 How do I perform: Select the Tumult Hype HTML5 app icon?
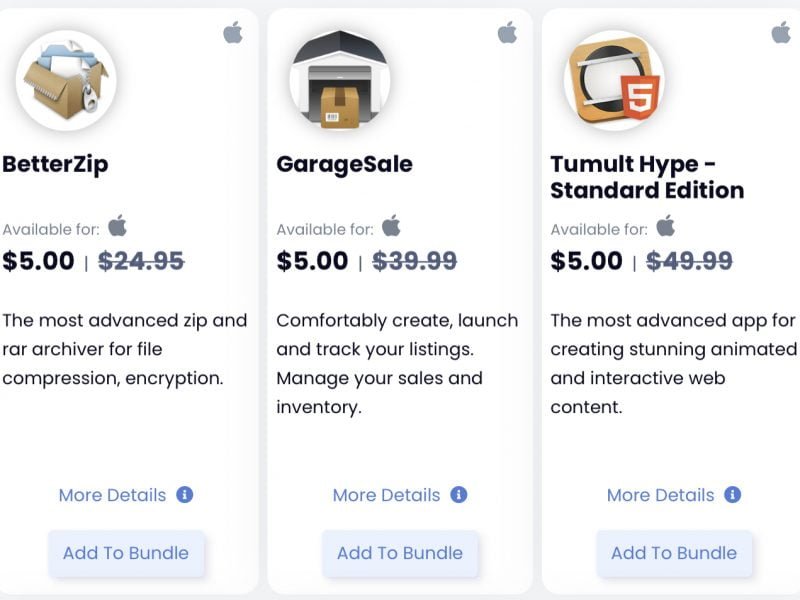coord(614,80)
